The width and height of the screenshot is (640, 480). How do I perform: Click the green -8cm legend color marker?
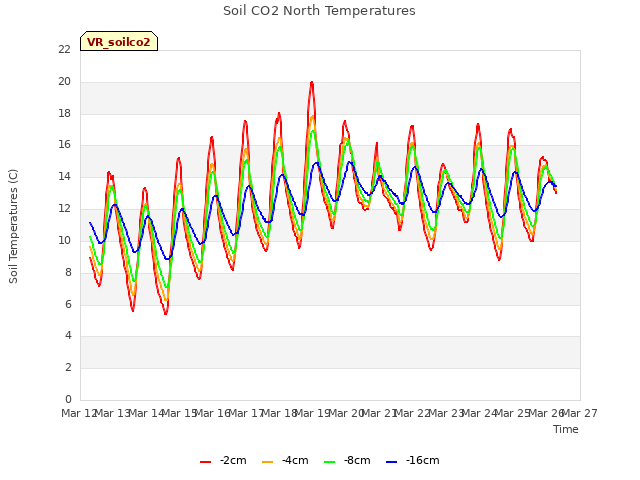[329, 462]
